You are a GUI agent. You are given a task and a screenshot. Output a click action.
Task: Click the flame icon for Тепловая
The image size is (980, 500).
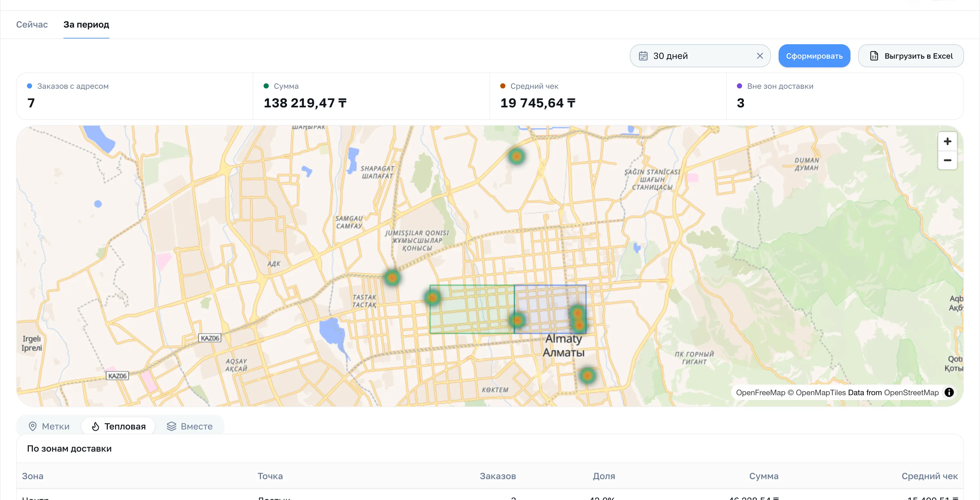tap(96, 426)
